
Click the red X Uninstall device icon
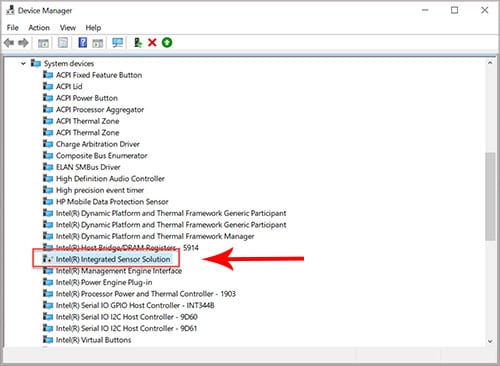coord(152,43)
